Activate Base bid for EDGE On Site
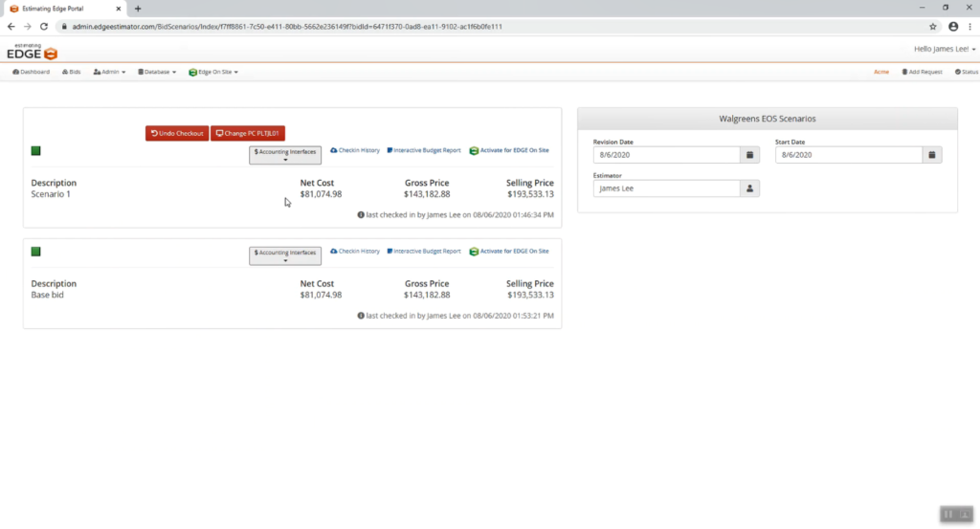 pos(509,251)
